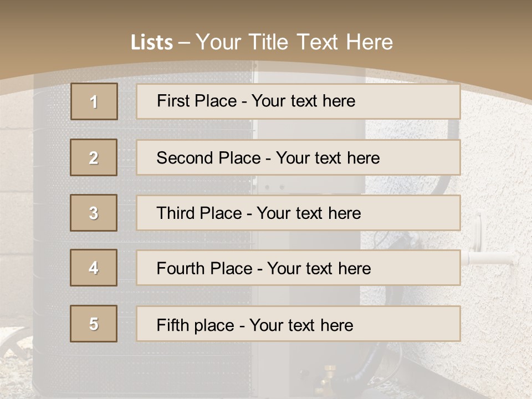Select the Fourth Place text bar
The height and width of the screenshot is (399, 532).
[x=298, y=268]
